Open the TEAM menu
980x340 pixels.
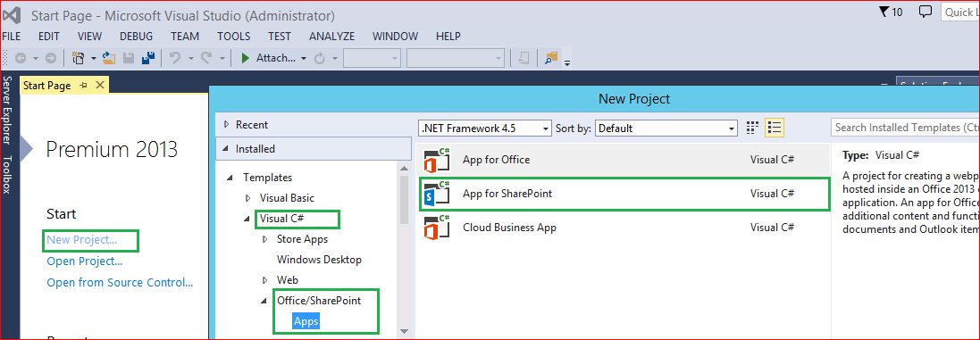click(x=185, y=37)
